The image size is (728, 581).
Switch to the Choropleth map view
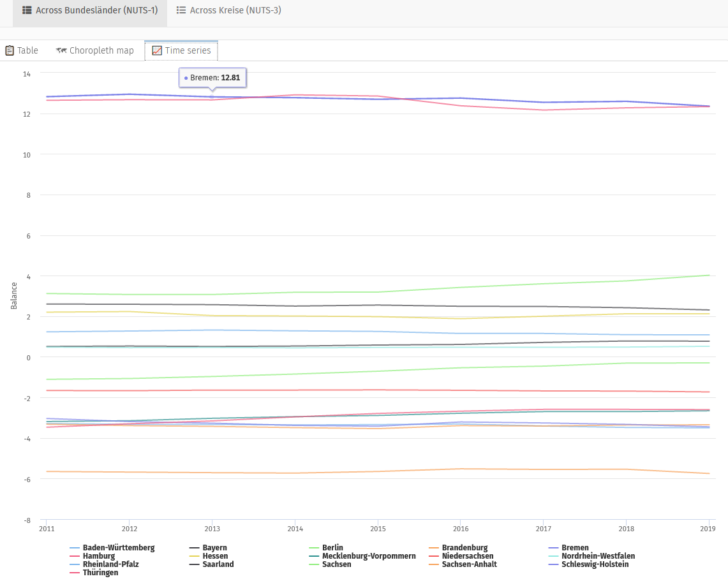(x=94, y=50)
